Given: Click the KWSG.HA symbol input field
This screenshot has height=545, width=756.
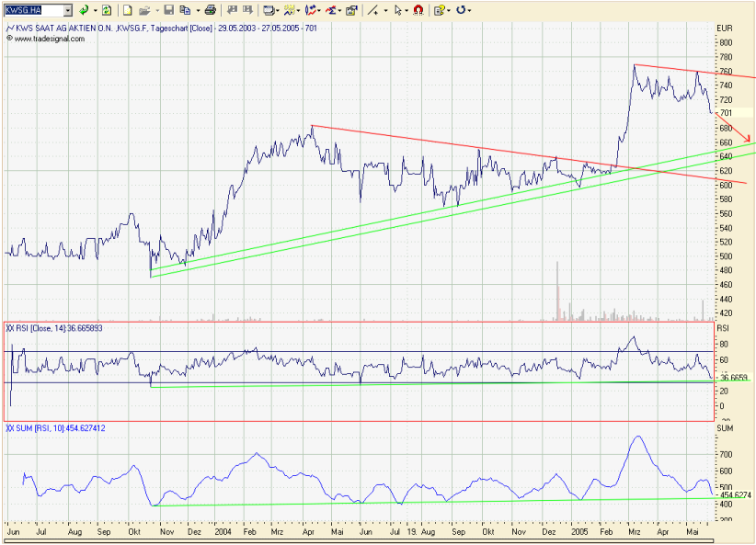Looking at the screenshot, I should tap(34, 10).
